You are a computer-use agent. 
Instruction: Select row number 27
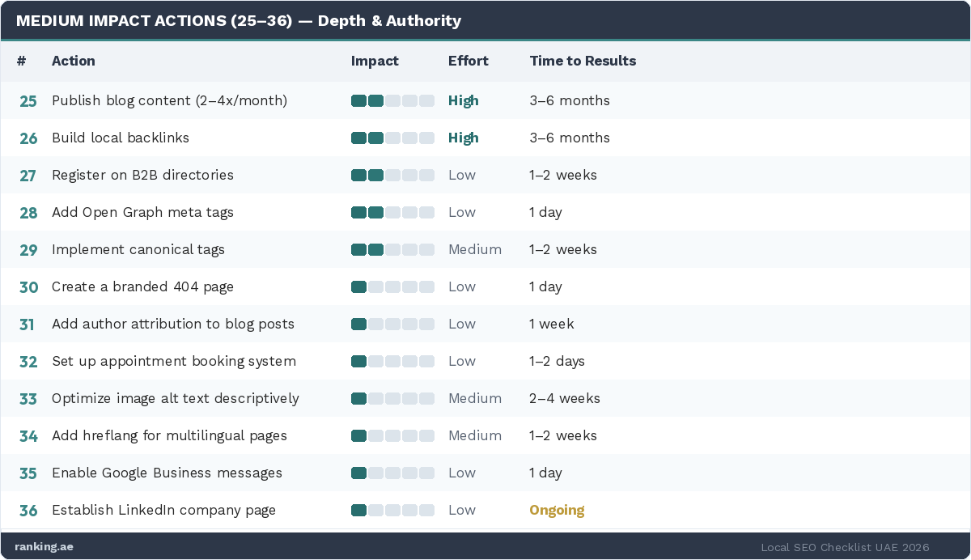28,176
